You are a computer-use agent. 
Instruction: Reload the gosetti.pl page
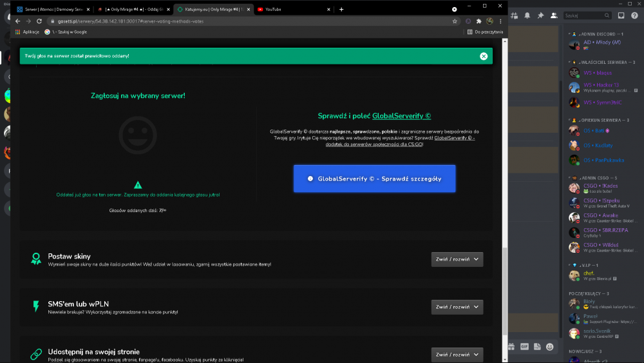[x=39, y=21]
